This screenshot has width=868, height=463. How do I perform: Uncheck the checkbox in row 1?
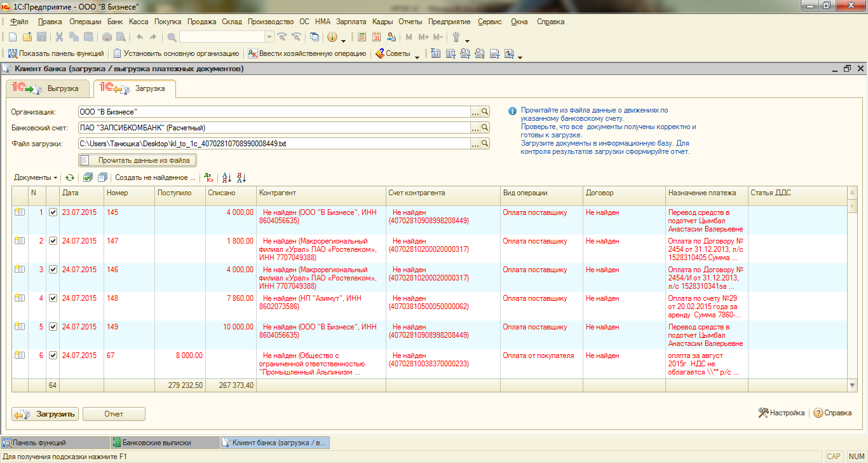(x=53, y=212)
